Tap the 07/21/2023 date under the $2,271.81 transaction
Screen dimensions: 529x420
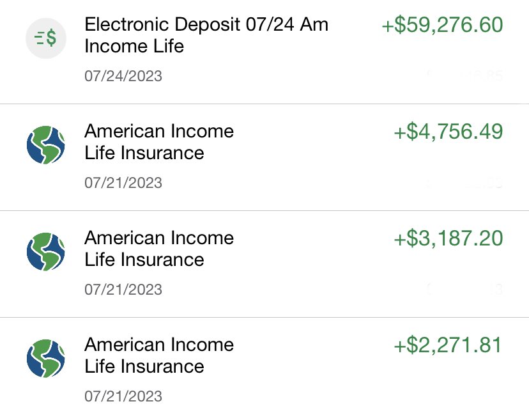coord(123,396)
